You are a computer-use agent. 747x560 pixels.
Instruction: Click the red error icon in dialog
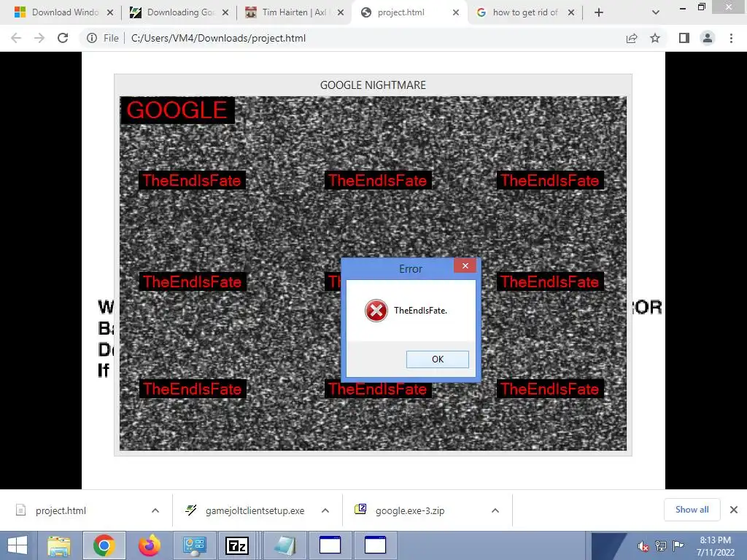click(x=376, y=311)
